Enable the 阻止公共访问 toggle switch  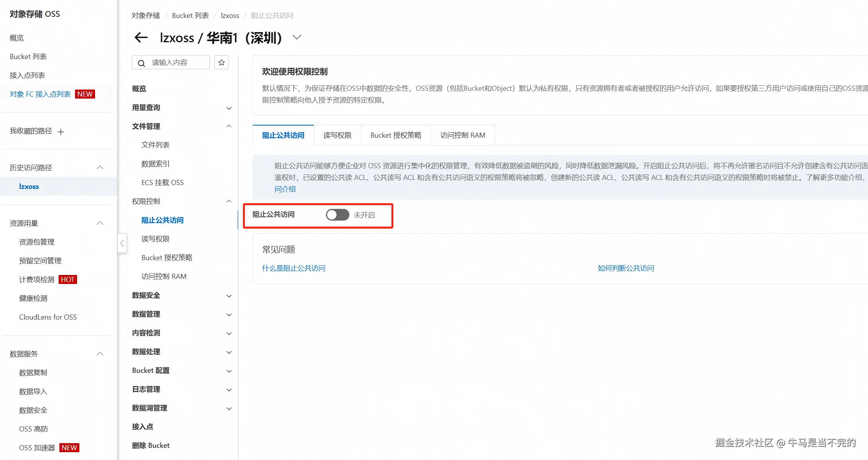tap(337, 215)
